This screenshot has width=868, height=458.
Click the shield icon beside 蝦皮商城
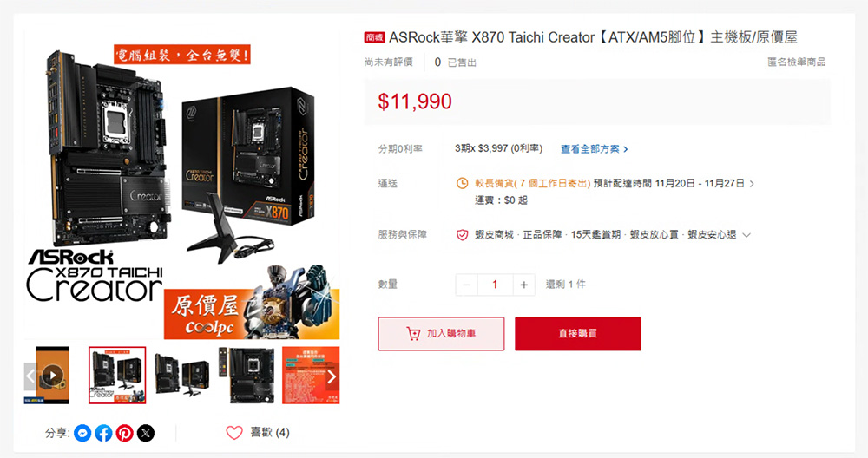pyautogui.click(x=462, y=235)
